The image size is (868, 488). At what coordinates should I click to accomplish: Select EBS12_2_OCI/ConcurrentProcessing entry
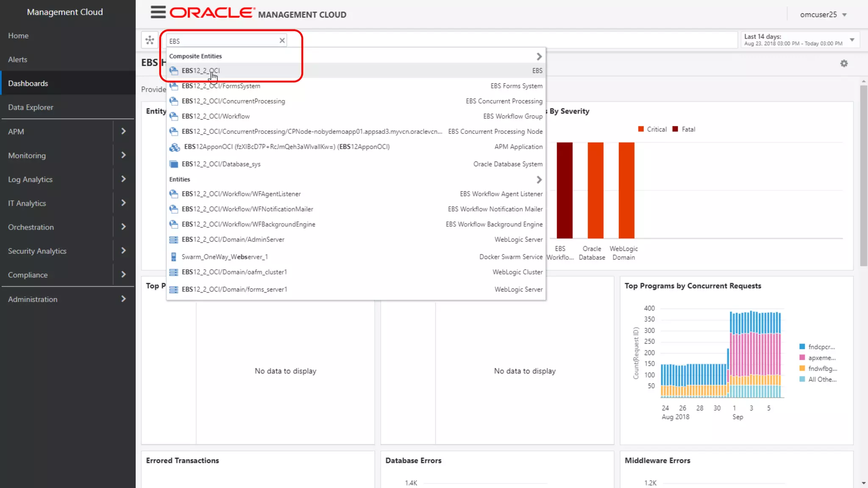click(x=356, y=101)
